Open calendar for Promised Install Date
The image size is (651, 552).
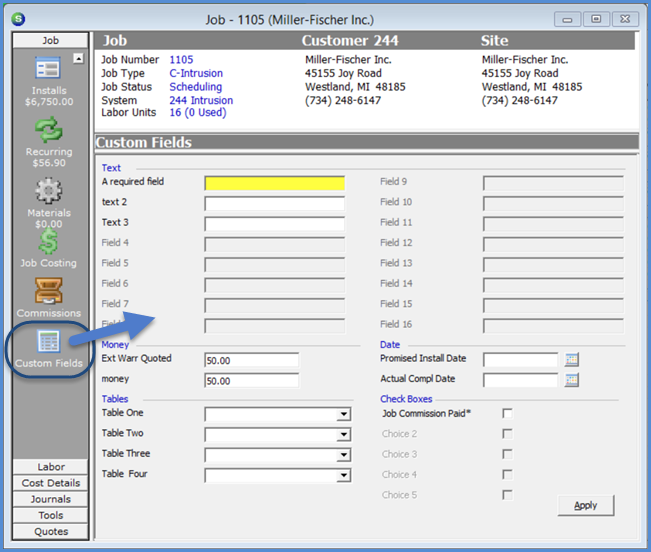coord(572,359)
